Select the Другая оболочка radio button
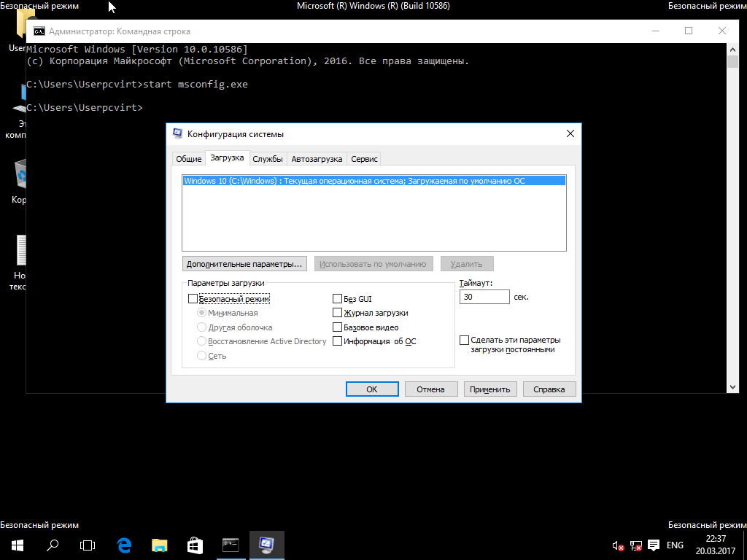 [201, 327]
